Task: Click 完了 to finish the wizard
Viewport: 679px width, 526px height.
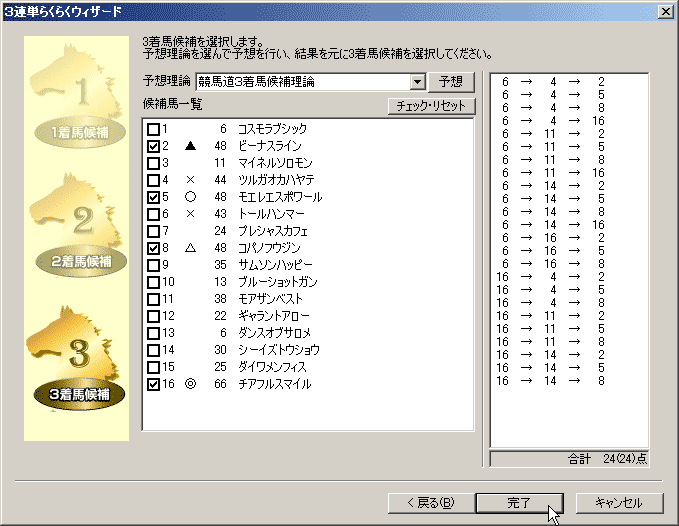Action: point(519,502)
